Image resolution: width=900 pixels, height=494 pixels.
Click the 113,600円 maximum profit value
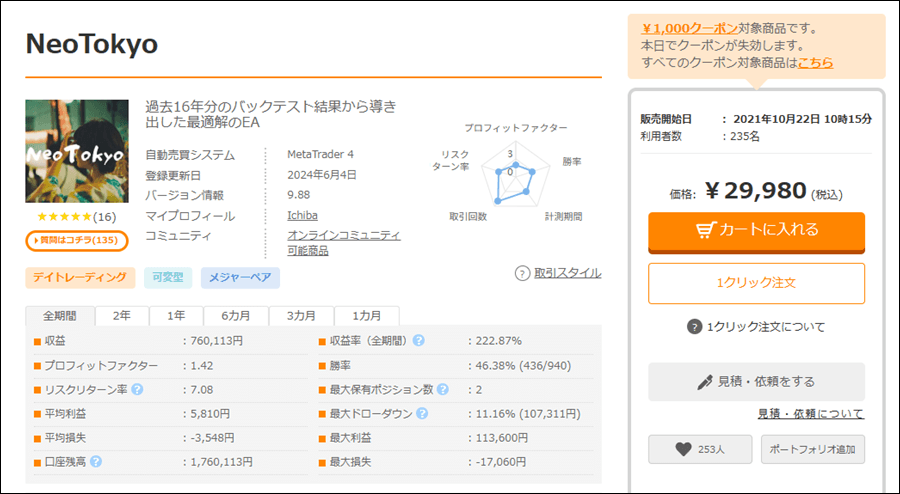click(502, 438)
